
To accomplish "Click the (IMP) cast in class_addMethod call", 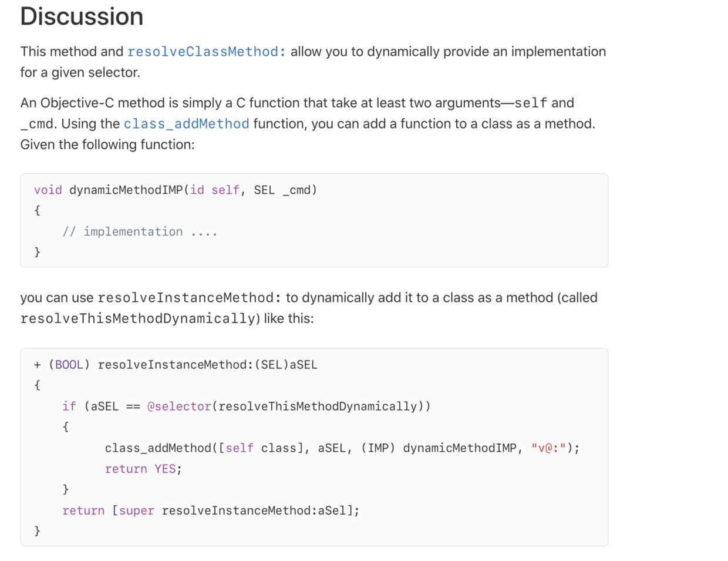I will click(378, 448).
